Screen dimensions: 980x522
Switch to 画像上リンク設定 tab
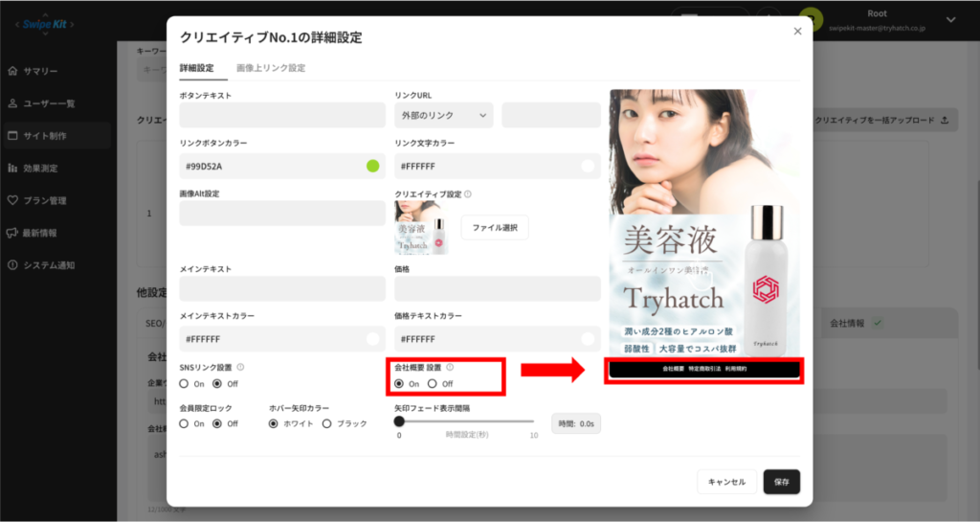point(271,68)
